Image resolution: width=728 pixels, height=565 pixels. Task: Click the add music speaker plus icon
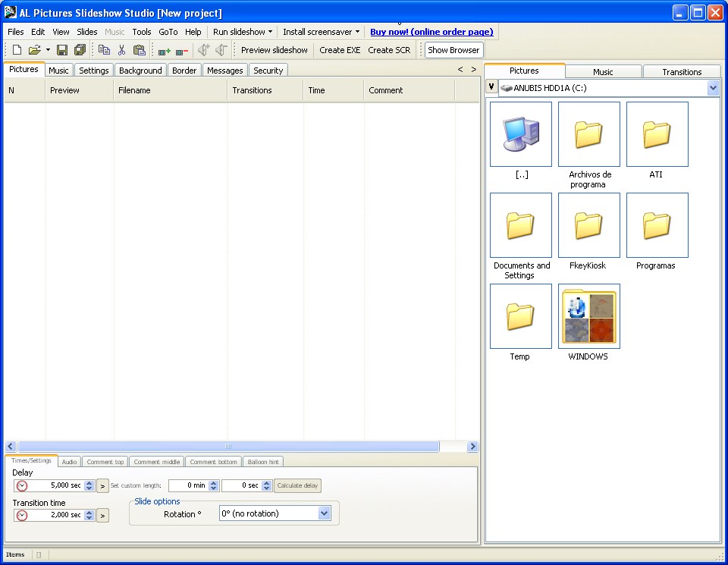pos(203,50)
